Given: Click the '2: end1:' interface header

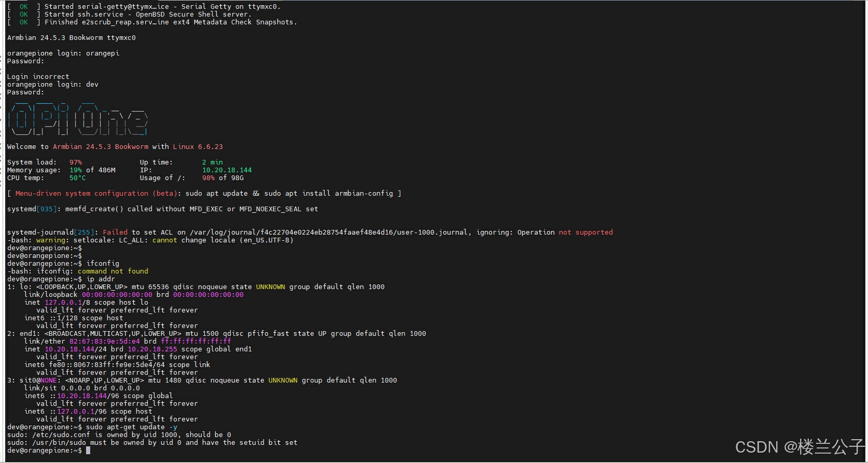Looking at the screenshot, I should [24, 334].
